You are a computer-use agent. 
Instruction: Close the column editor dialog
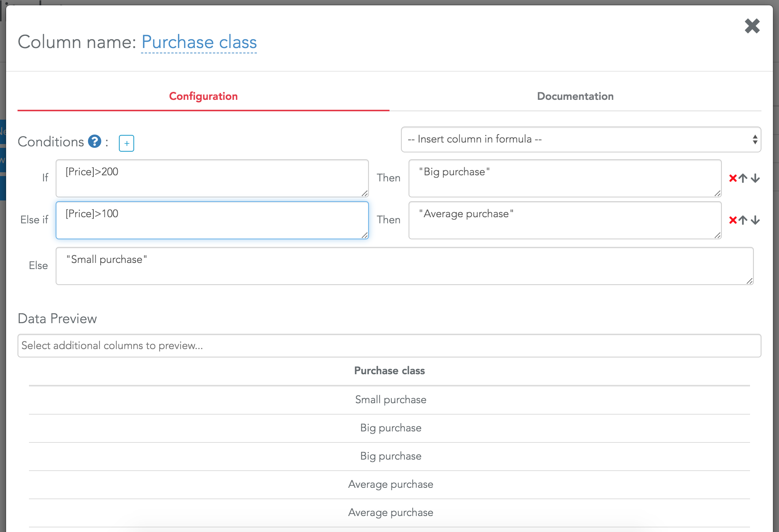(x=752, y=26)
